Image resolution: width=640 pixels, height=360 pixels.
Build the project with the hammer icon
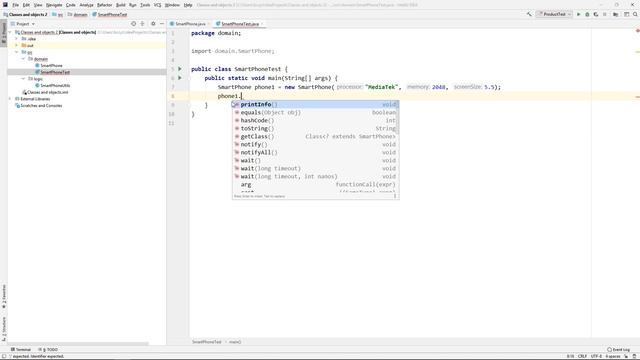(x=529, y=14)
